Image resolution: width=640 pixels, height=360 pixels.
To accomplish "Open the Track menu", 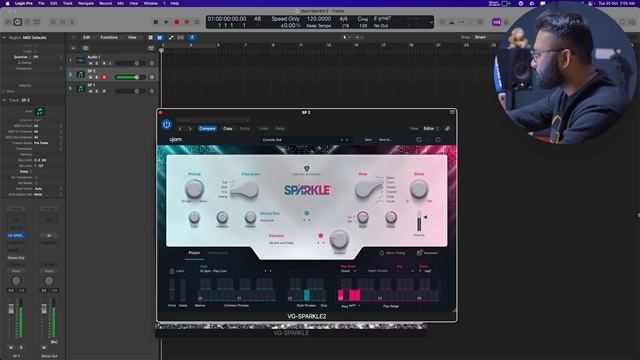I will [68, 3].
